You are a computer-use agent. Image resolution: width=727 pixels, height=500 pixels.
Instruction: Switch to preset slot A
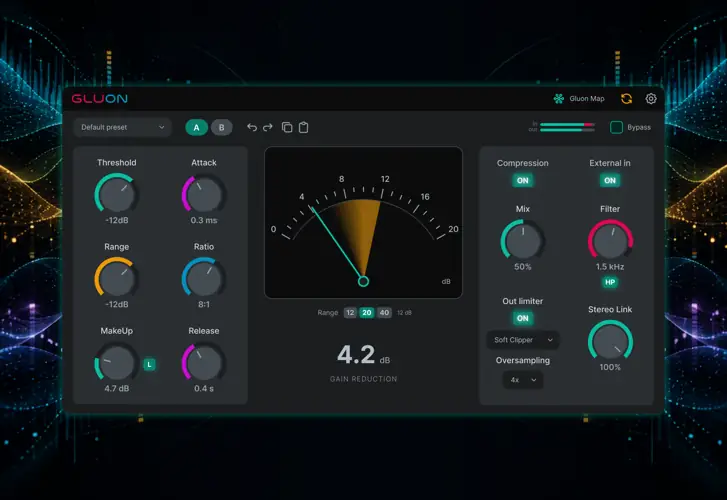[x=197, y=128]
